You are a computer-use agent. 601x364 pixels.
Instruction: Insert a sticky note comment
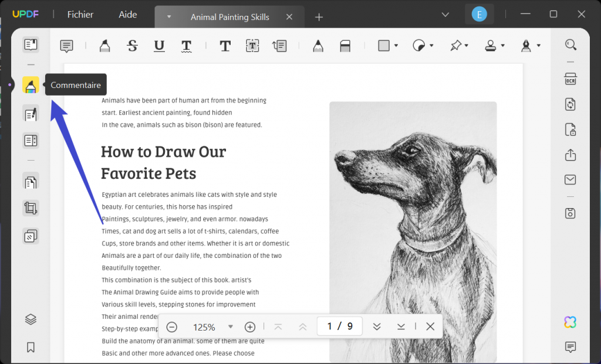67,46
